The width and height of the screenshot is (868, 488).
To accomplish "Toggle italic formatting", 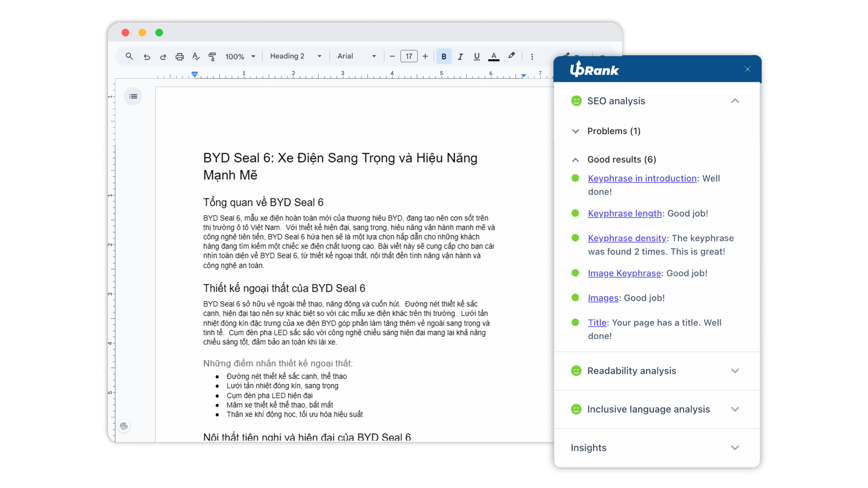I will pyautogui.click(x=460, y=57).
